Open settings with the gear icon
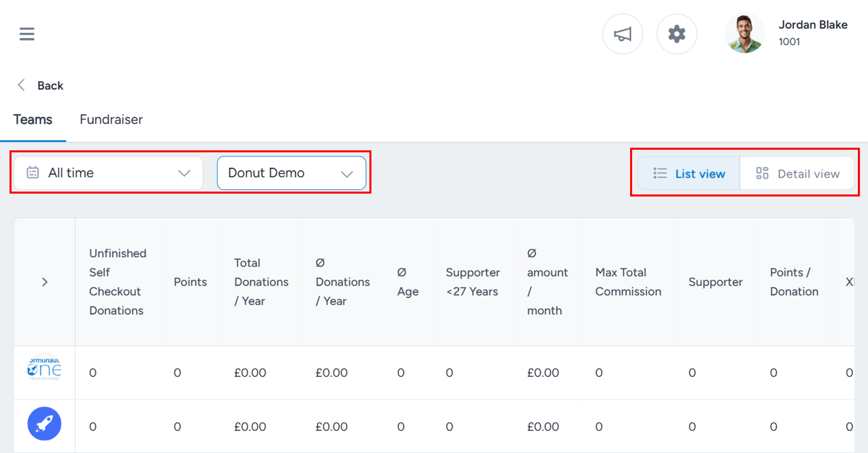The width and height of the screenshot is (868, 453). point(677,34)
